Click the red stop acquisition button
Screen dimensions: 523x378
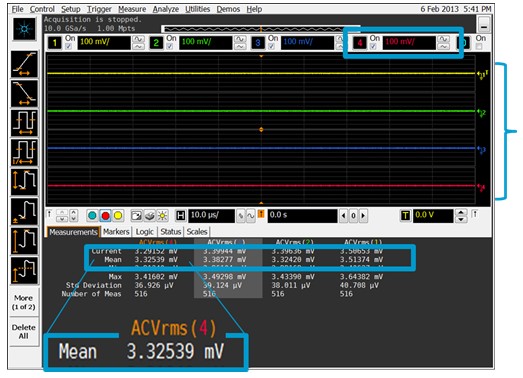tap(105, 216)
